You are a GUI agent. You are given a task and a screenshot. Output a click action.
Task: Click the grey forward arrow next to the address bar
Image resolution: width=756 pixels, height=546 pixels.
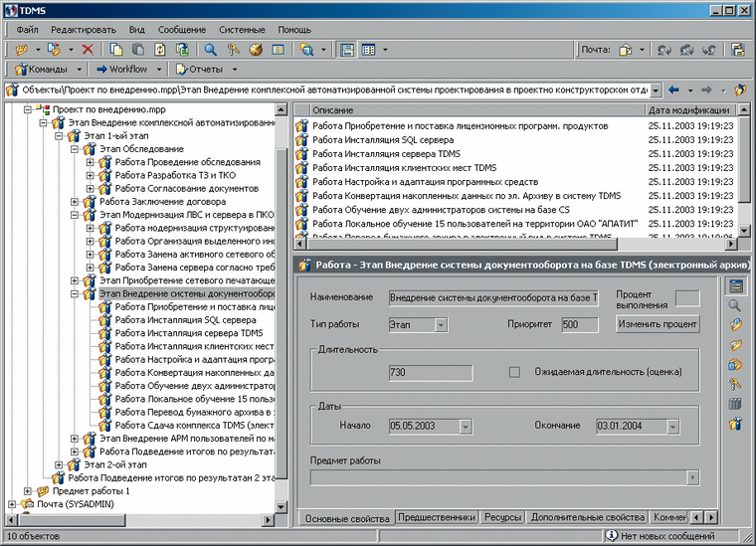pos(707,90)
